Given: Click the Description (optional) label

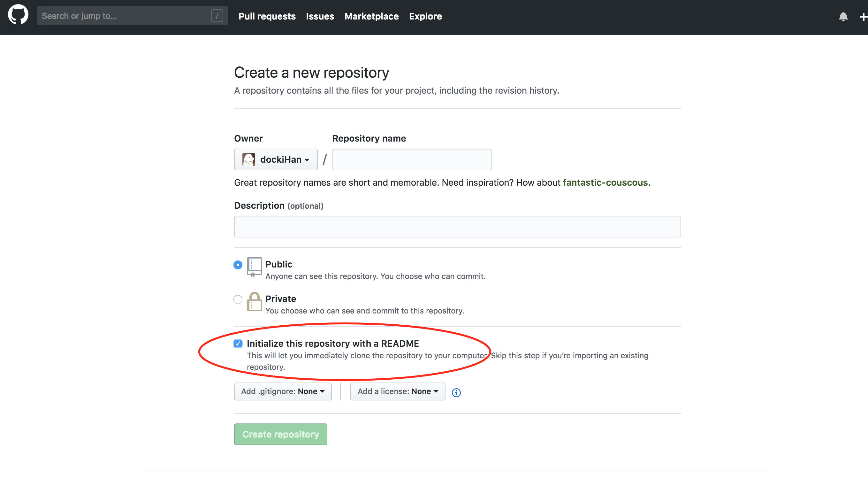Looking at the screenshot, I should [x=279, y=205].
